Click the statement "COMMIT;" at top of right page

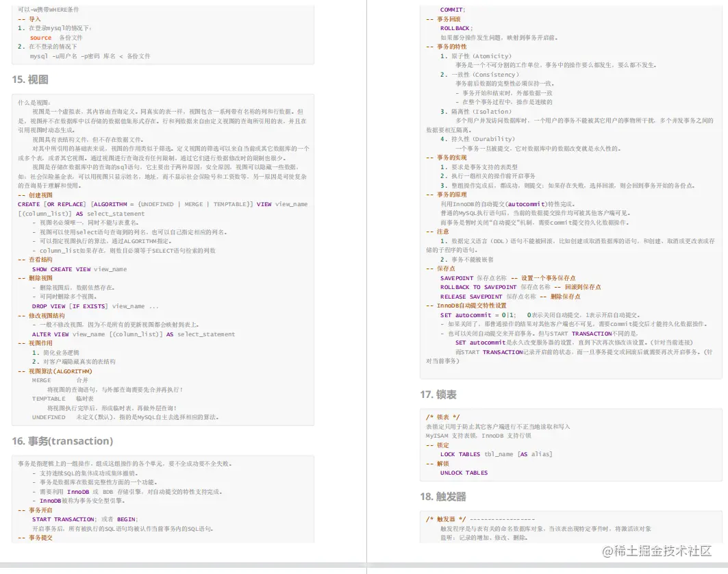coord(453,10)
